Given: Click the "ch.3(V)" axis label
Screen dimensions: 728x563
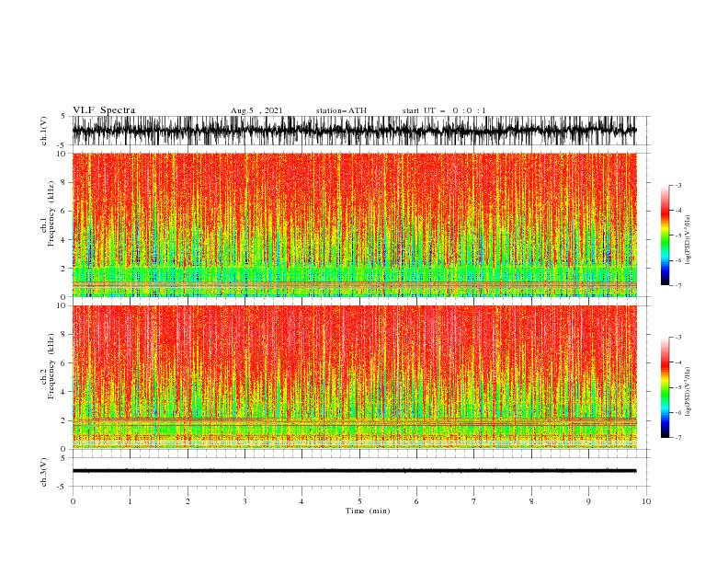Looking at the screenshot, I should pyautogui.click(x=43, y=472).
